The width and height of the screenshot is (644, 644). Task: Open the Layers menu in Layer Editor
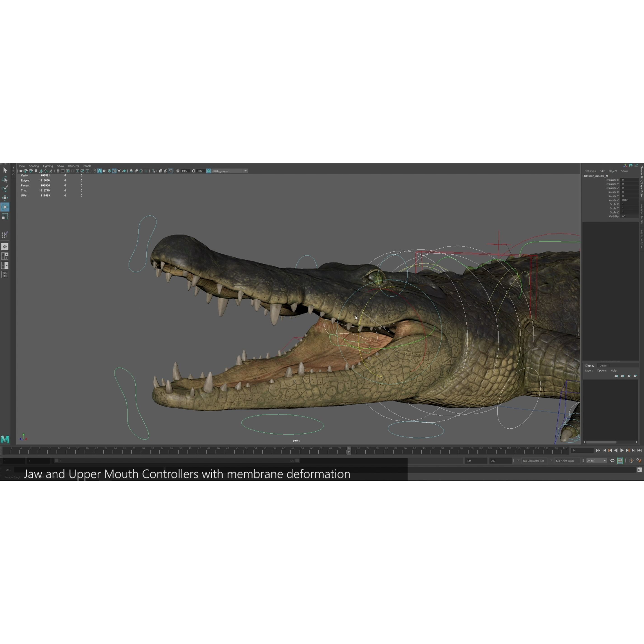589,371
